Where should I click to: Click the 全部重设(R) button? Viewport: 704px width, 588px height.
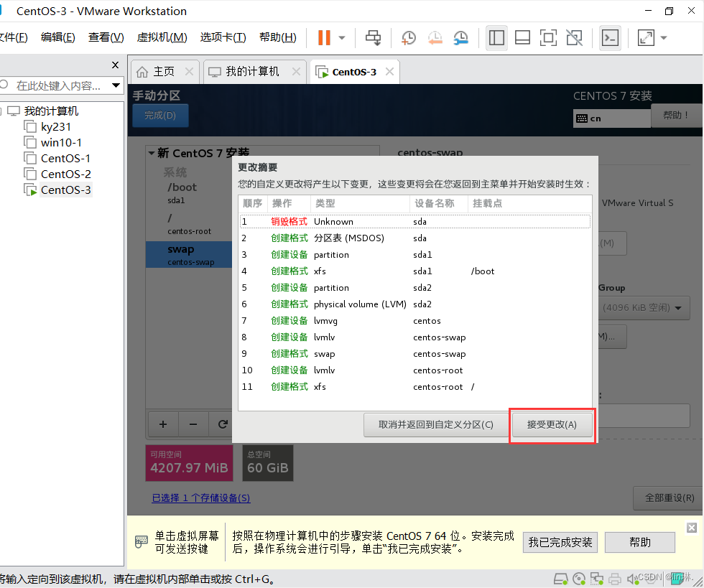[x=669, y=498]
